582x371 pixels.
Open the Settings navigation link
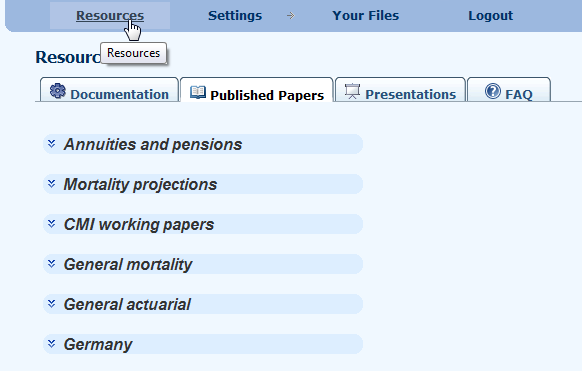235,16
